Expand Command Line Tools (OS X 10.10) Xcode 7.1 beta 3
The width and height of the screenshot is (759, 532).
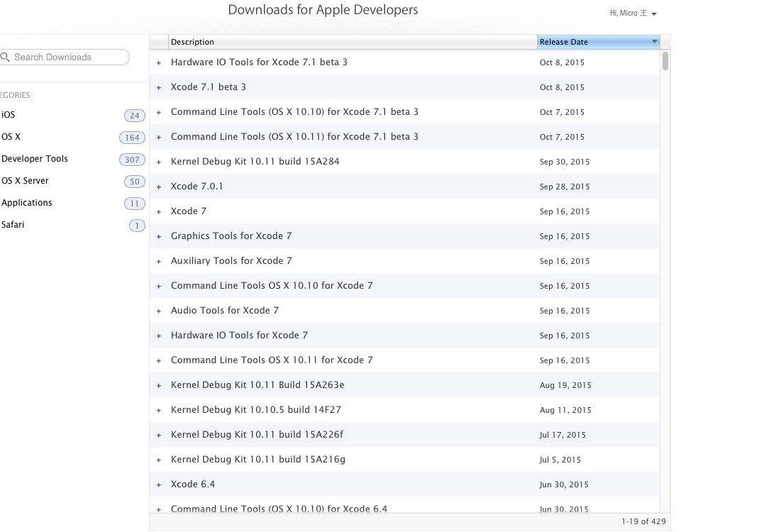tap(159, 112)
